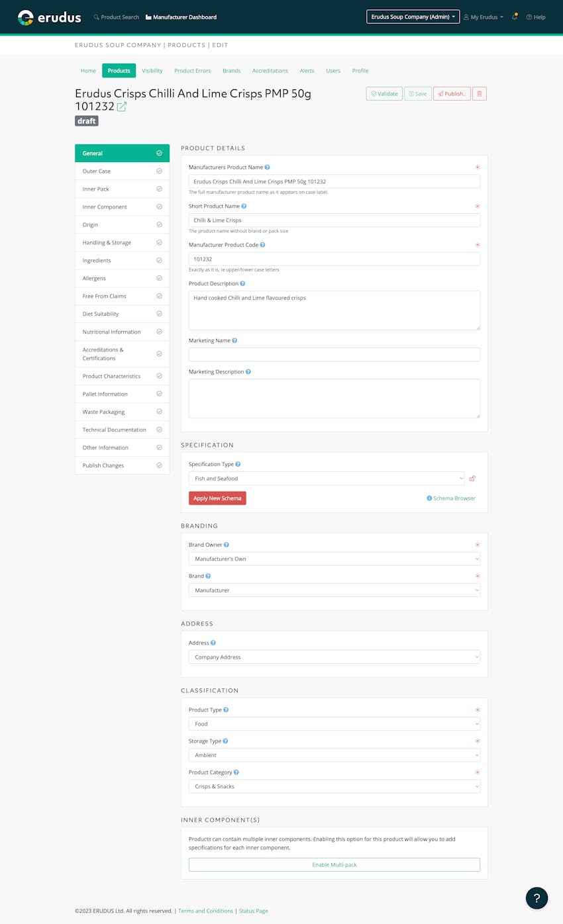This screenshot has height=924, width=563.
Task: Open the Address dropdown
Action: [x=334, y=657]
